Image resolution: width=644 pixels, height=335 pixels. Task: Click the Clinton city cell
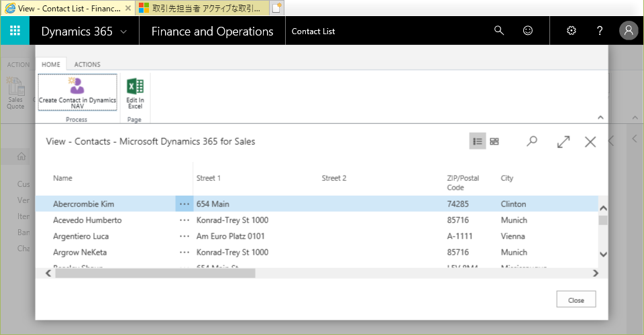pyautogui.click(x=513, y=204)
